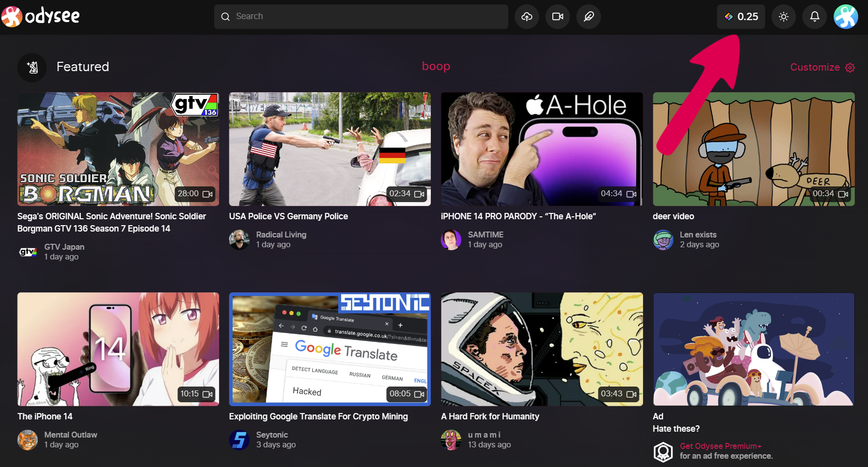Click "13 days ago" under u m a m i
Screen dimensions: 868x467
(489, 444)
